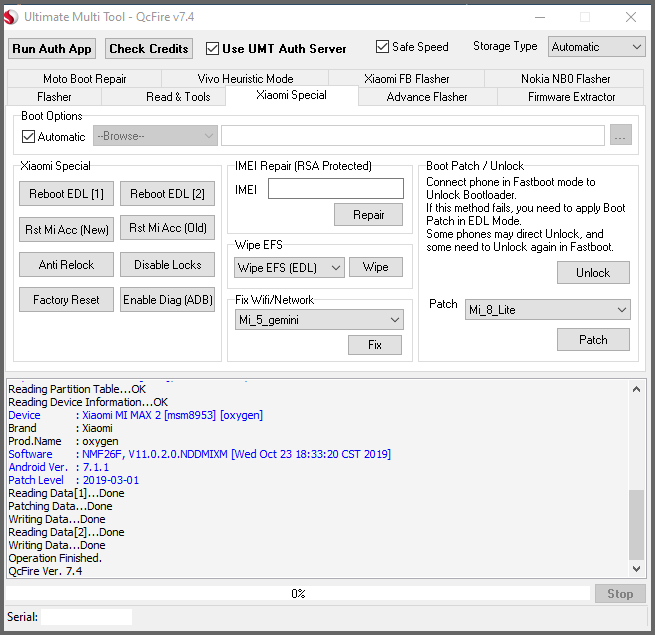This screenshot has width=655, height=635.
Task: Click the log vertical scrollbar thumb
Action: 636,524
